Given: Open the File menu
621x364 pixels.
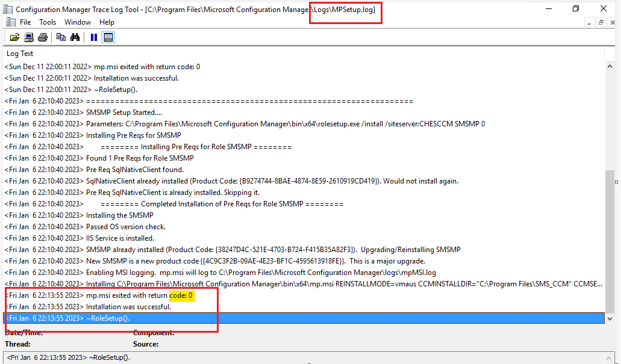Looking at the screenshot, I should 25,22.
